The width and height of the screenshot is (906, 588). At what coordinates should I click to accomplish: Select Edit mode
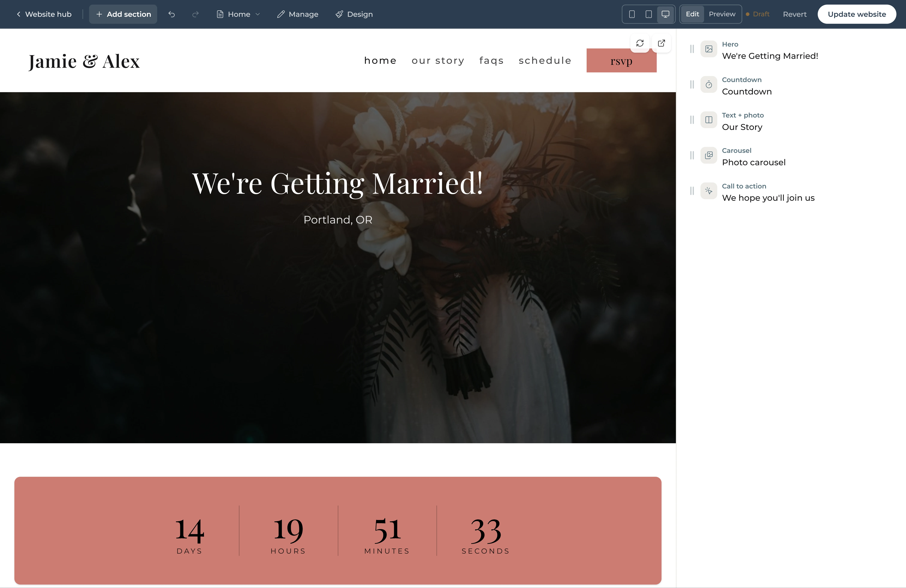coord(692,14)
